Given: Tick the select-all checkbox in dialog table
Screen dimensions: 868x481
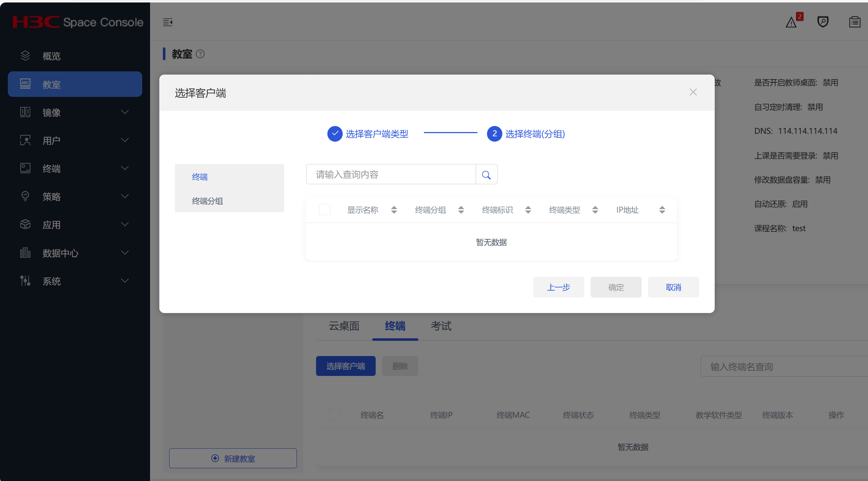Looking at the screenshot, I should click(324, 209).
